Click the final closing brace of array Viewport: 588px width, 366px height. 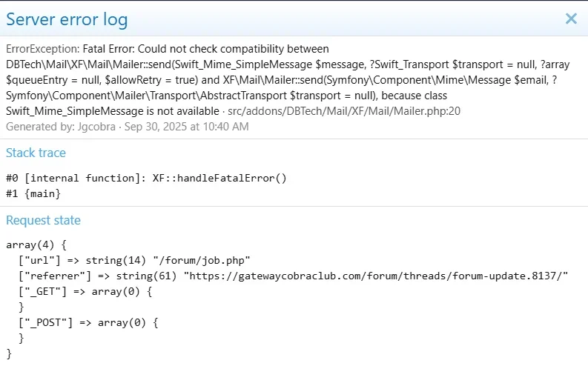pyautogui.click(x=8, y=353)
